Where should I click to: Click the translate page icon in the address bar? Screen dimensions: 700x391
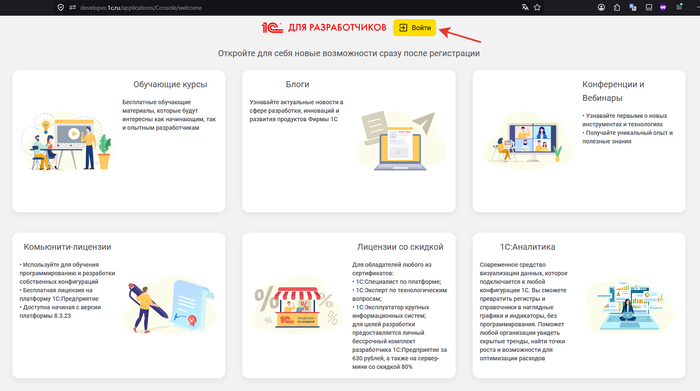tap(525, 7)
